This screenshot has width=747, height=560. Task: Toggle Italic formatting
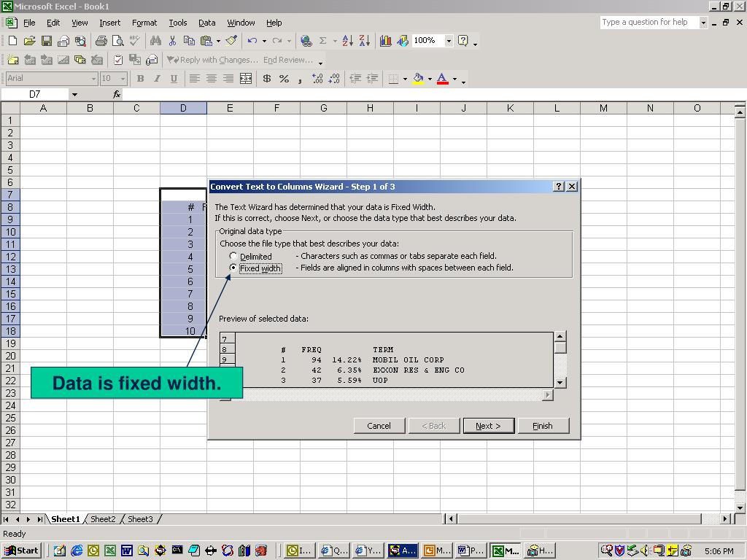click(x=157, y=79)
